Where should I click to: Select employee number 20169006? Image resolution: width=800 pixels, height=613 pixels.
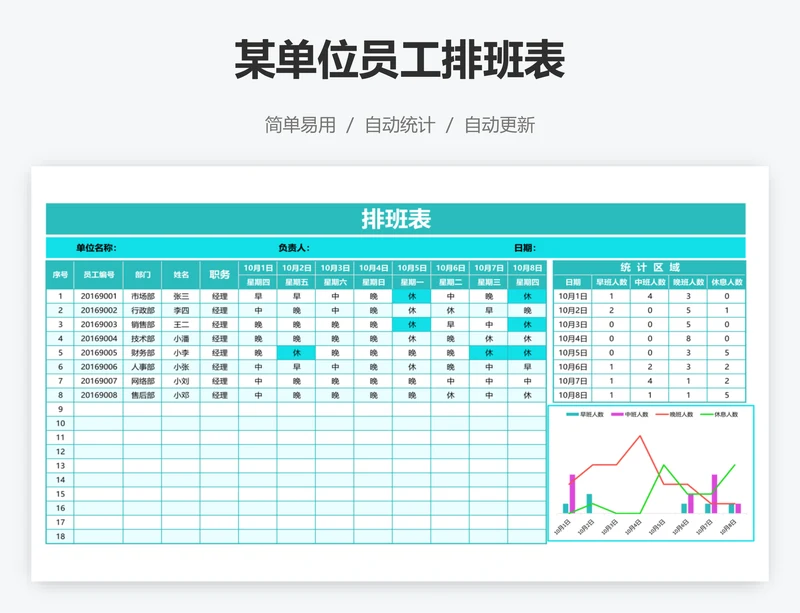pos(98,367)
